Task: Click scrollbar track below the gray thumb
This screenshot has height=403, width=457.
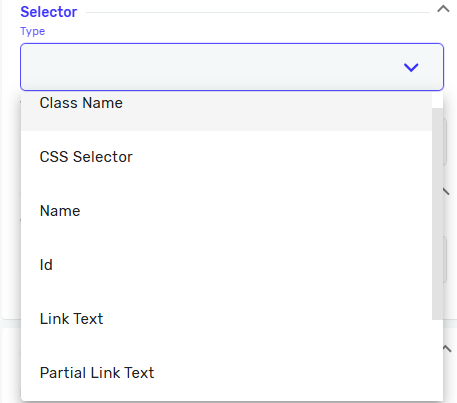Action: point(437,360)
